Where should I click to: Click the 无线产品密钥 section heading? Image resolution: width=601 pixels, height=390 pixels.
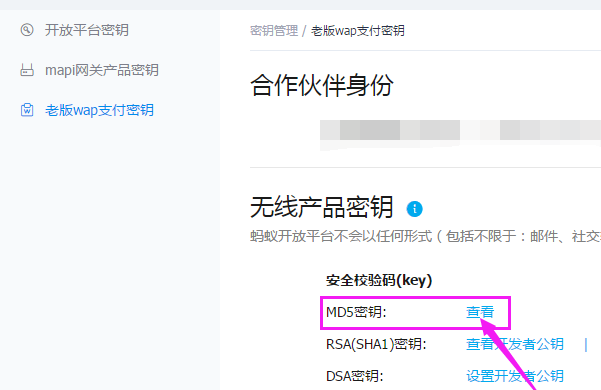coord(322,207)
